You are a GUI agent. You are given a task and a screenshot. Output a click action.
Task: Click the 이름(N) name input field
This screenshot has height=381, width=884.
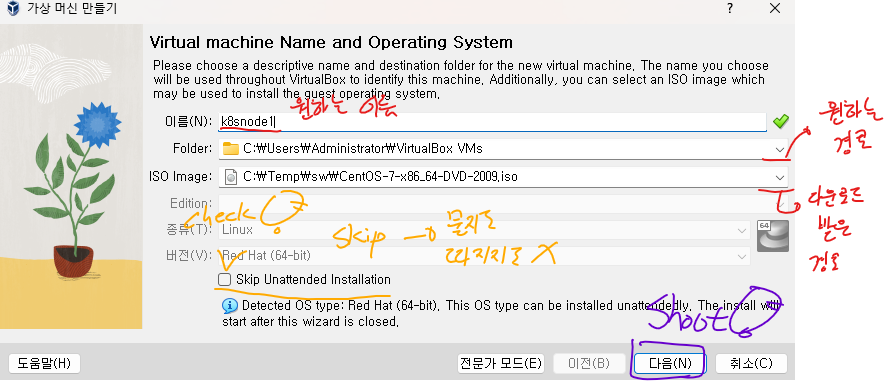coord(492,121)
